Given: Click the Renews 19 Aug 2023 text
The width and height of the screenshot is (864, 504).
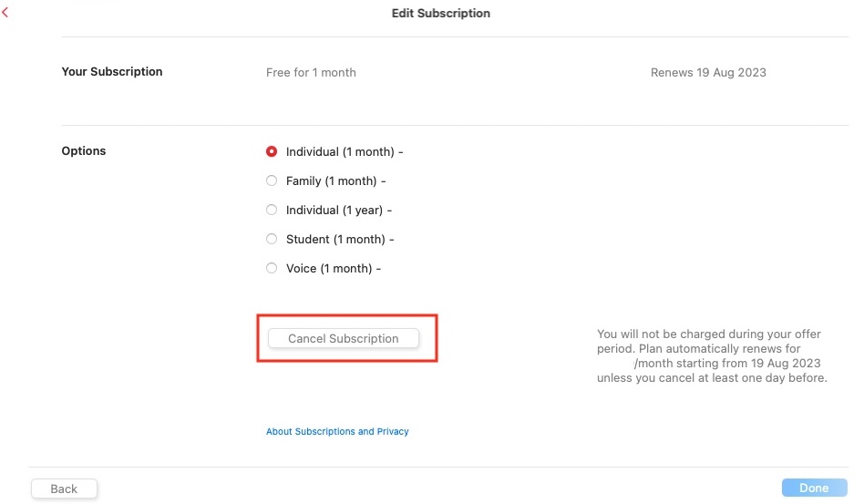Looking at the screenshot, I should [708, 73].
